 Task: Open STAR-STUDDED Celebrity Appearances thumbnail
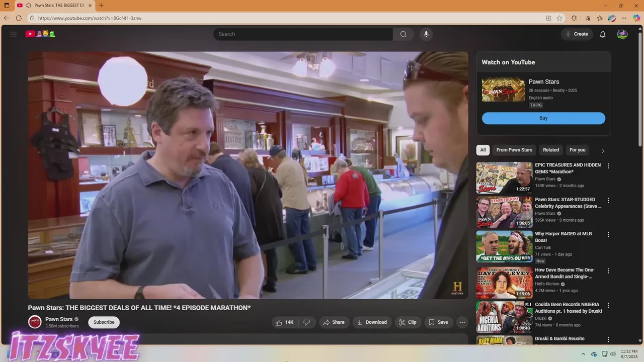pyautogui.click(x=504, y=212)
